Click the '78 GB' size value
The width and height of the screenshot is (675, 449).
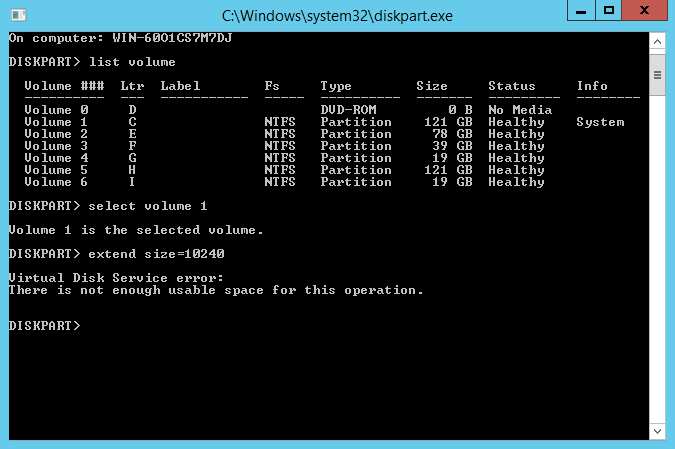452,134
